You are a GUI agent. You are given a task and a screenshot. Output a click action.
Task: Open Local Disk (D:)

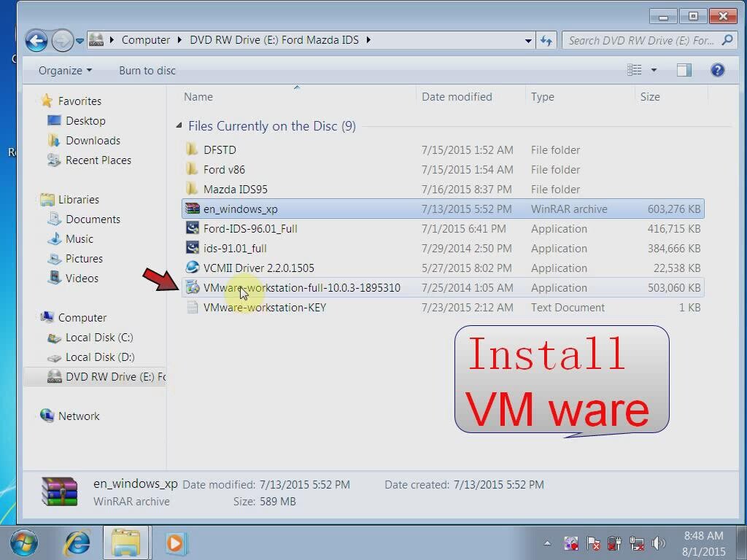point(100,357)
